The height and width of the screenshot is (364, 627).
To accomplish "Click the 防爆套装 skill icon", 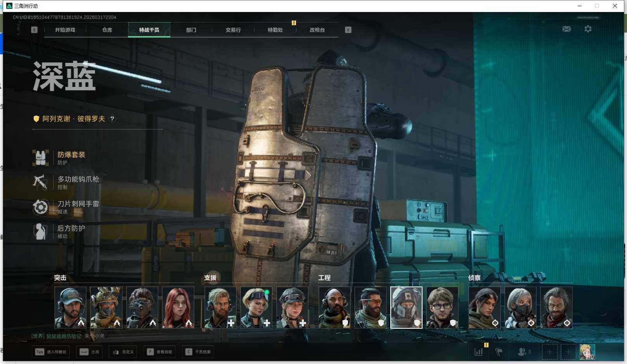I will tap(40, 158).
